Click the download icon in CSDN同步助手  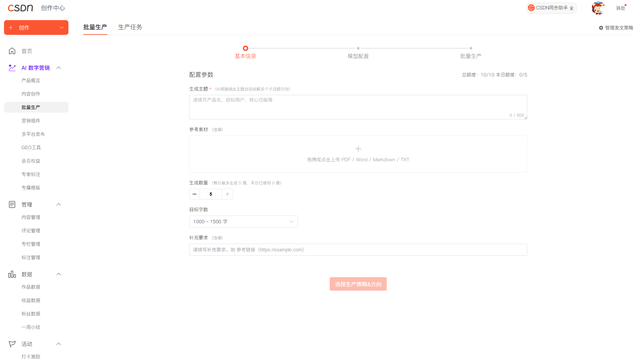(572, 8)
